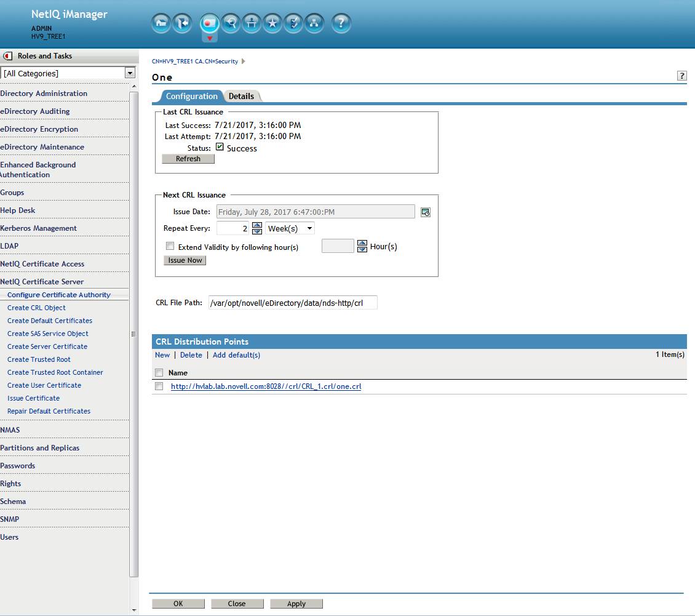Open the Create User Certificate task
This screenshot has height=616, width=695.
[x=44, y=385]
